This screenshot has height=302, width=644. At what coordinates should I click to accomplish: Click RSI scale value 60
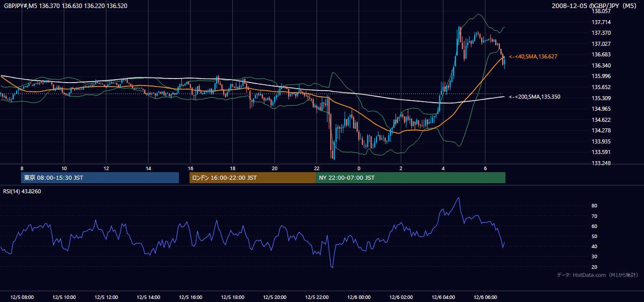[595, 226]
